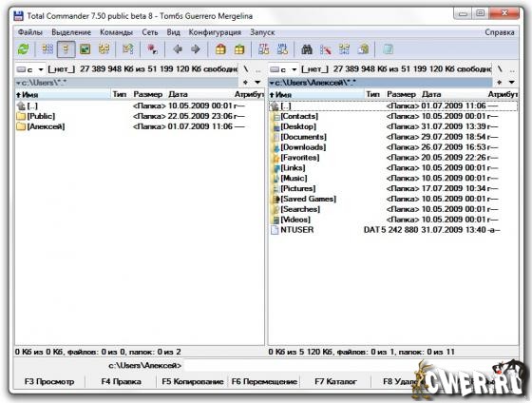Click the green Reread source refresh icon
The width and height of the screenshot is (532, 403).
[23, 49]
